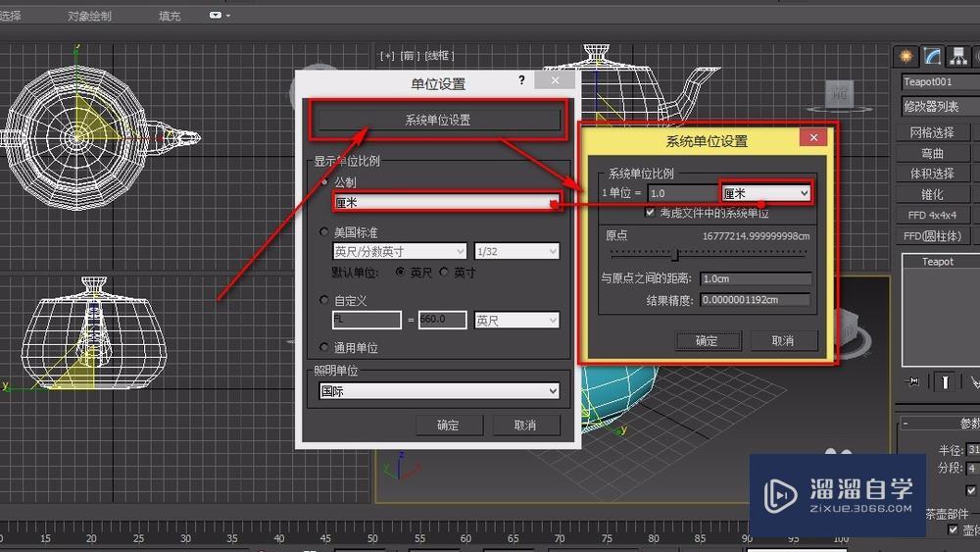This screenshot has height=552, width=980.
Task: Click the Pin Stack icon below modifier stack
Action: [x=913, y=381]
